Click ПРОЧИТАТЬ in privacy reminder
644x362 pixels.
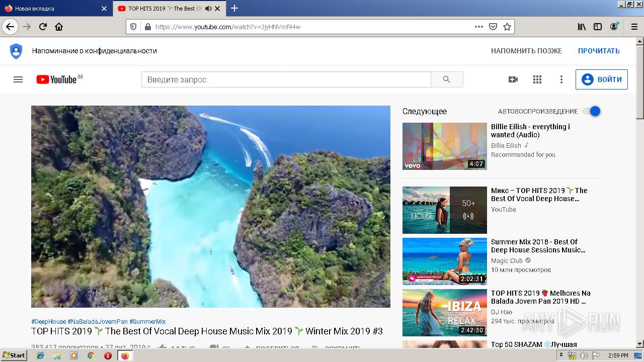click(599, 51)
